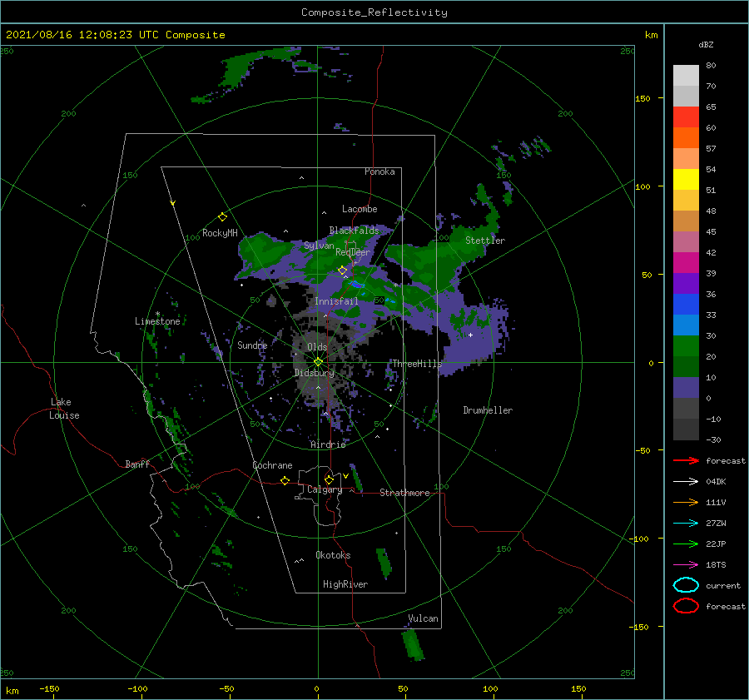Select the 80 dBZ light gray swatch
749x700 pixels.
point(686,75)
